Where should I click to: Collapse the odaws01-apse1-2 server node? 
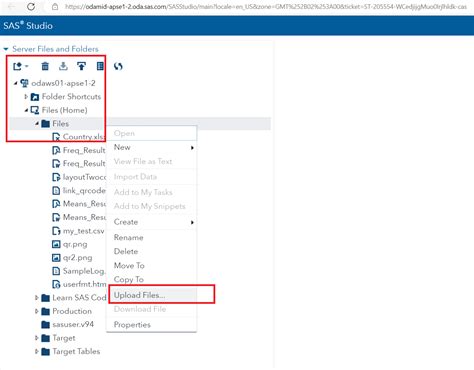click(15, 83)
